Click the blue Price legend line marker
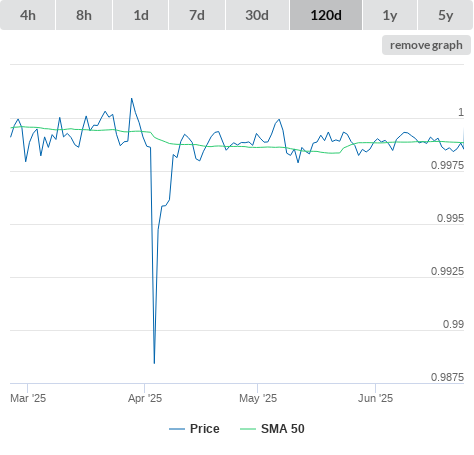This screenshot has width=474, height=455. (x=177, y=429)
